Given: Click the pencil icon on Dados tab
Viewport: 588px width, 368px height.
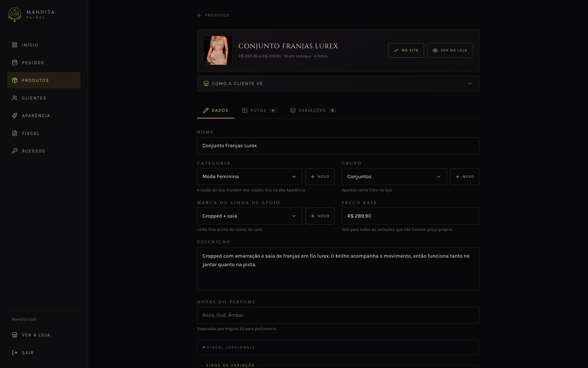Looking at the screenshot, I should tap(206, 110).
